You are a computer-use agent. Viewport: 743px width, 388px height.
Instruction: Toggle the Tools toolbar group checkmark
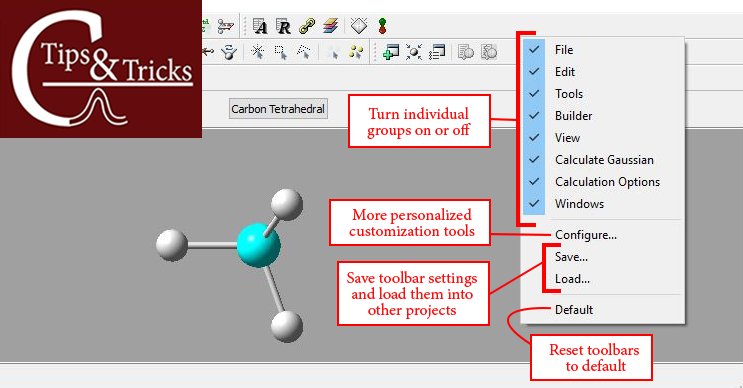[x=534, y=93]
